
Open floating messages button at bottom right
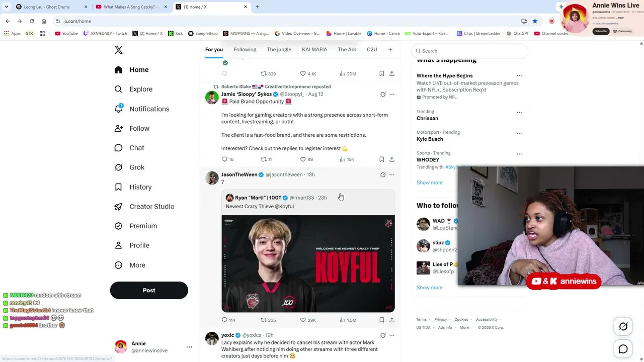623,349
